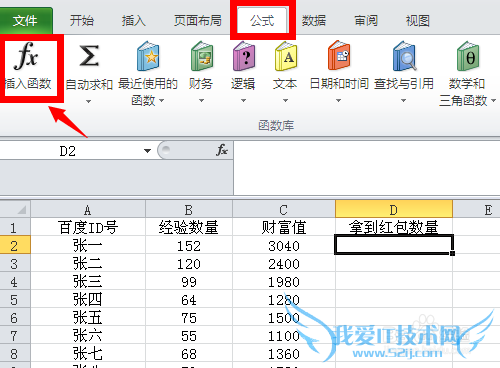Open the Name Box dropdown arrow next to D2
Screen dimensions: 500x368
coord(147,151)
